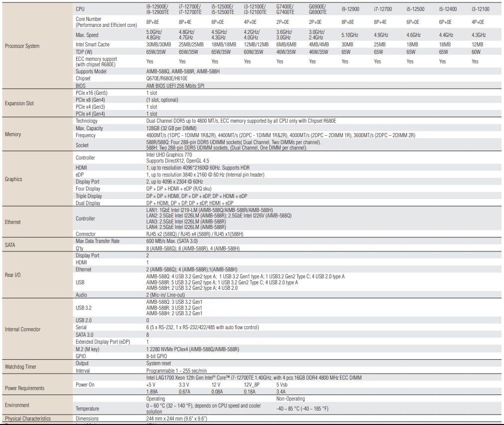
Task: Click '8P+8E' core number under i9-12900E
Action: 153,22
